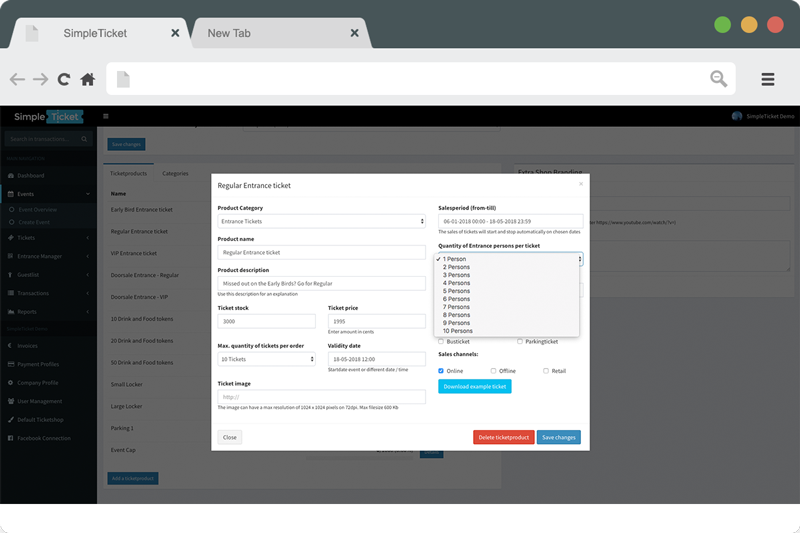Click Download example ticket button
Screen dimensions: 800x533
click(x=474, y=386)
